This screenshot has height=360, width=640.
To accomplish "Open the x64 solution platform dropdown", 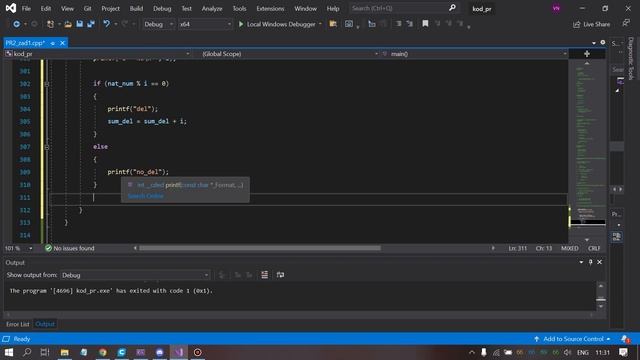I will [205, 24].
